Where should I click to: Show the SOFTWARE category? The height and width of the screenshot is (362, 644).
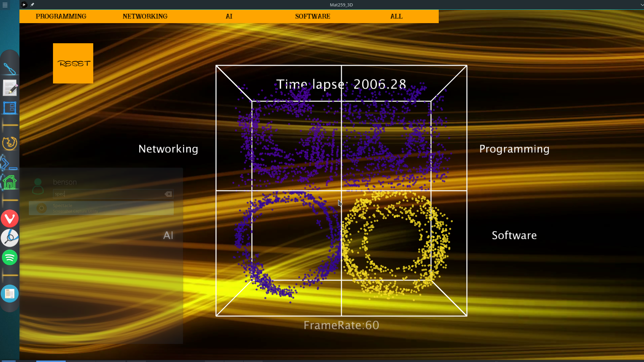pyautogui.click(x=313, y=16)
